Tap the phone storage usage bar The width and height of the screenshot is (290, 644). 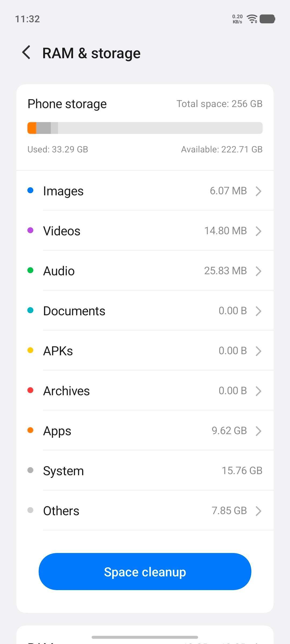(145, 128)
